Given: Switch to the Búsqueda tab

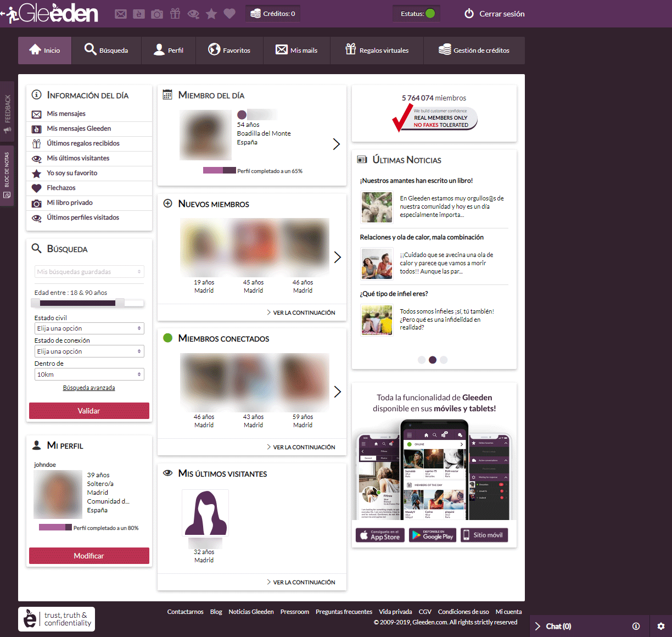Looking at the screenshot, I should click(107, 51).
